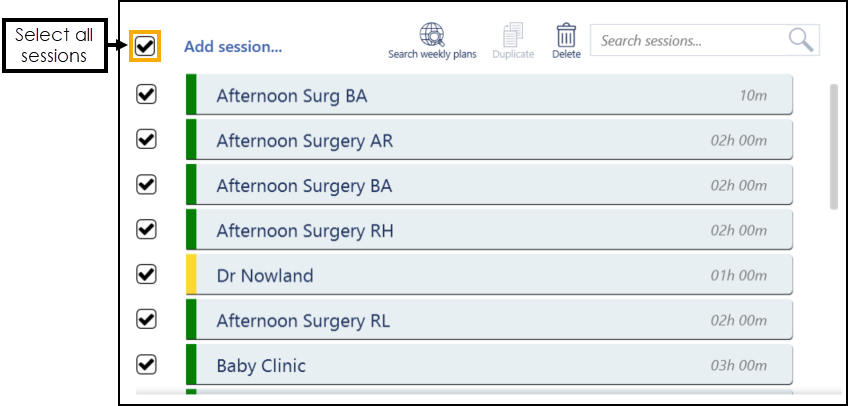Deselect the Baby Clinic checkbox

click(x=146, y=365)
